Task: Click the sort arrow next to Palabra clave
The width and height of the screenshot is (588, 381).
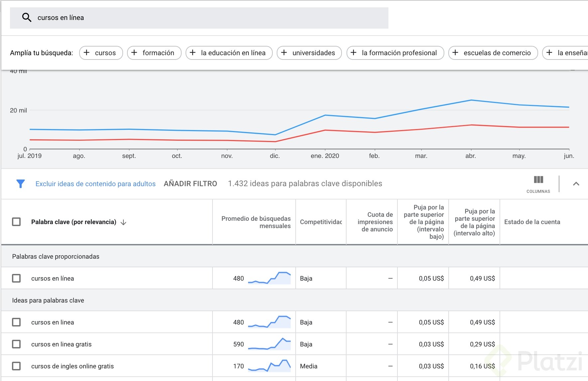Action: 123,222
